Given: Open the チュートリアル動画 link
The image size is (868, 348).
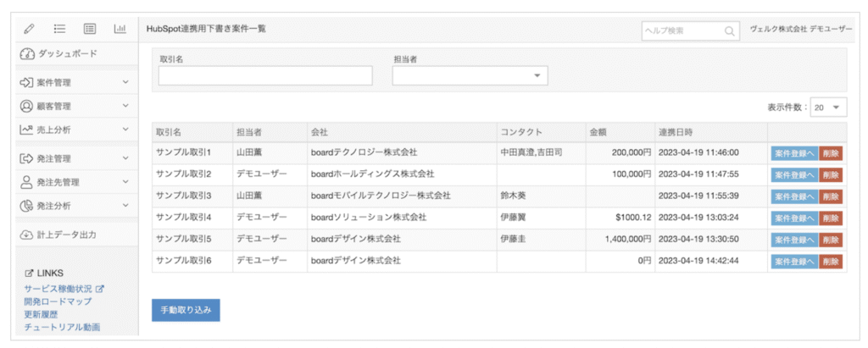Looking at the screenshot, I should pos(63,327).
